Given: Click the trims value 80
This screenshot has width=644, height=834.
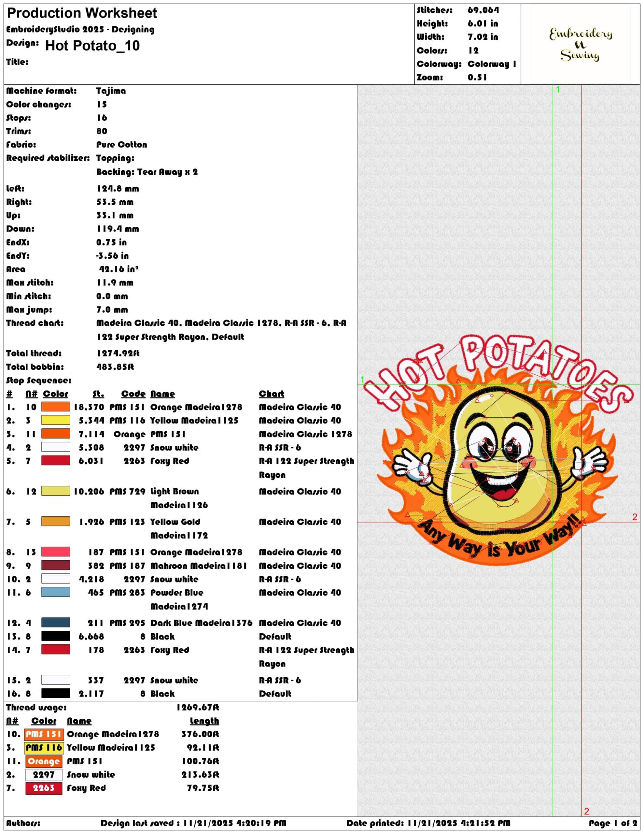Looking at the screenshot, I should click(102, 131).
